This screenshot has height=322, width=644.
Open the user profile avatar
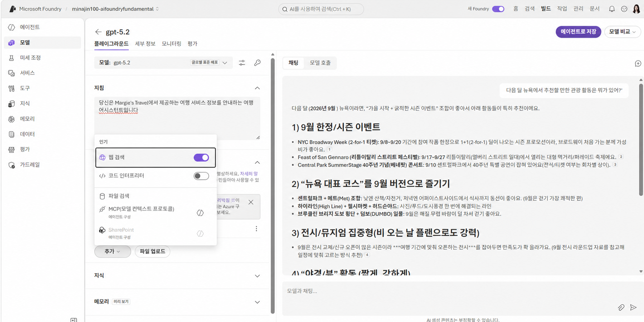[x=636, y=9]
